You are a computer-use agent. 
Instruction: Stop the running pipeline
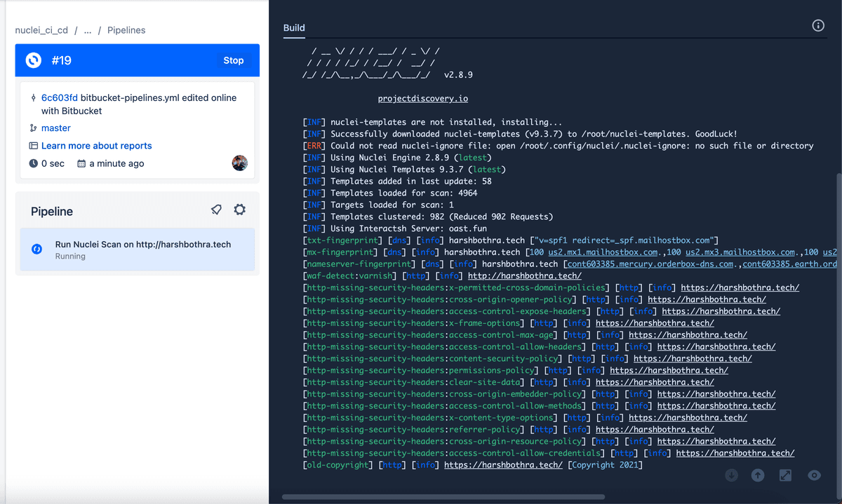click(x=233, y=60)
